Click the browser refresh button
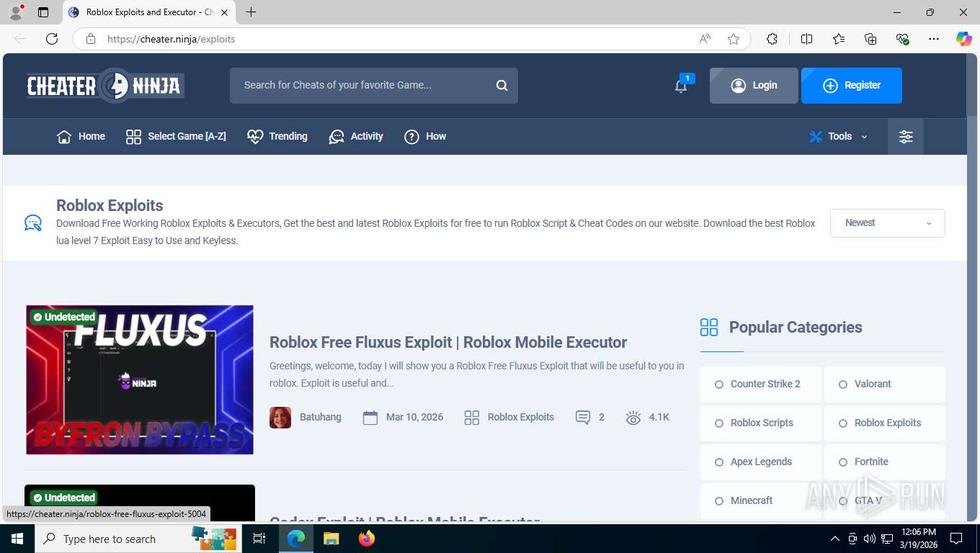This screenshot has width=980, height=553. (52, 39)
